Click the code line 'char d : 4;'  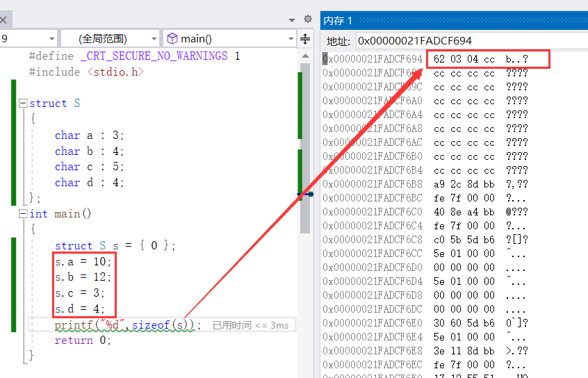click(89, 182)
